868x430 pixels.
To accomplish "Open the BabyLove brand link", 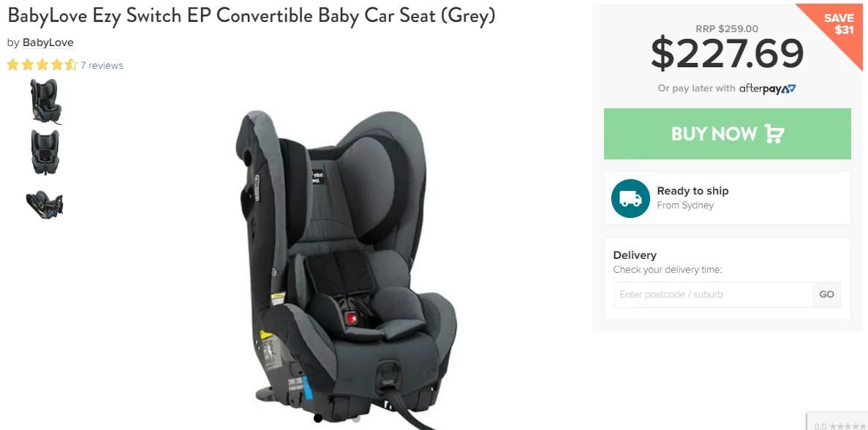I will 48,42.
